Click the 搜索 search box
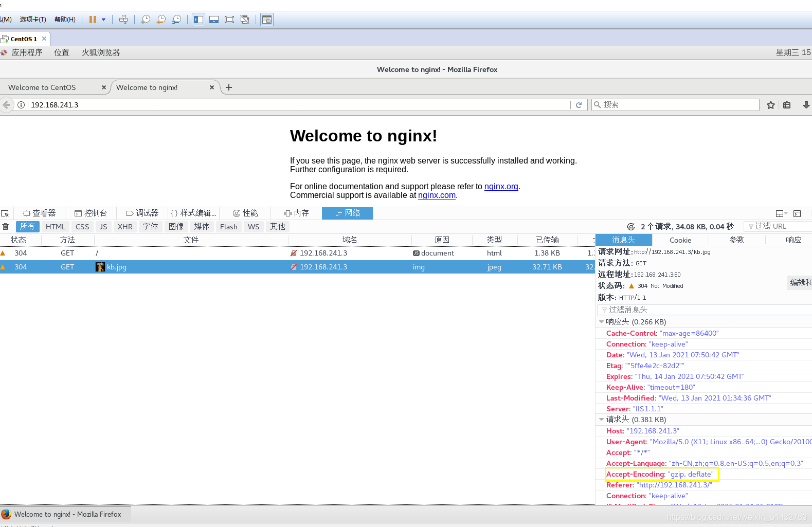The width and height of the screenshot is (812, 527). coord(675,105)
